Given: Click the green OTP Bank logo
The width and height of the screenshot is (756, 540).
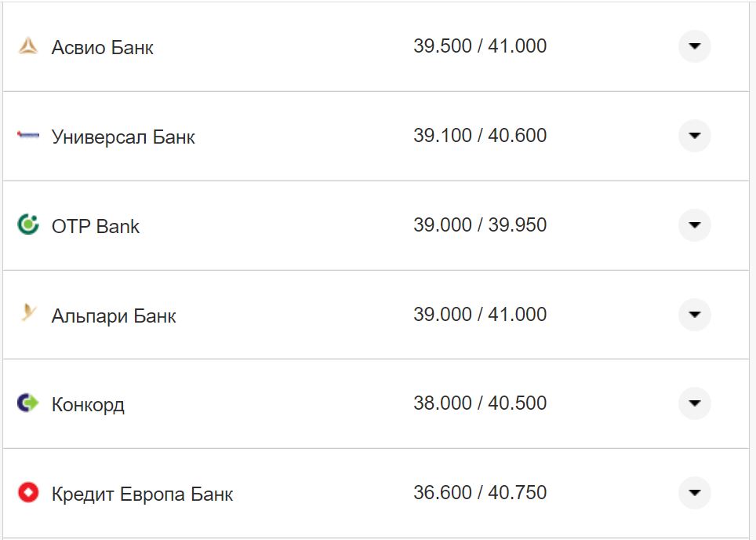Looking at the screenshot, I should (28, 225).
